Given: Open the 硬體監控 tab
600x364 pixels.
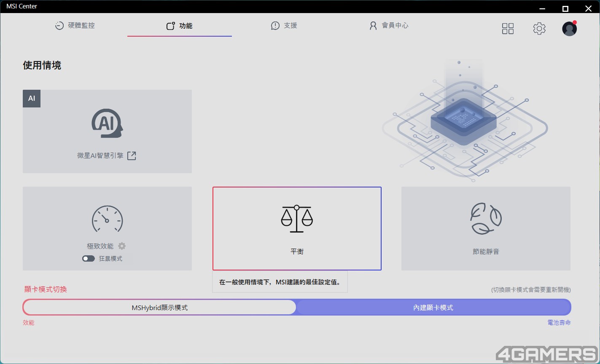Looking at the screenshot, I should (75, 26).
